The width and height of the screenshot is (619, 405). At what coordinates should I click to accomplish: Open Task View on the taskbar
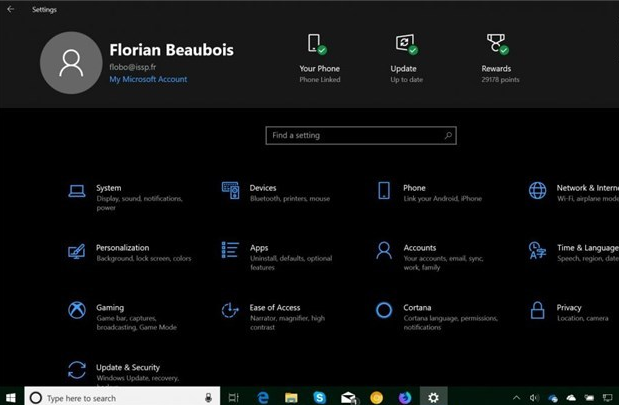tap(234, 398)
